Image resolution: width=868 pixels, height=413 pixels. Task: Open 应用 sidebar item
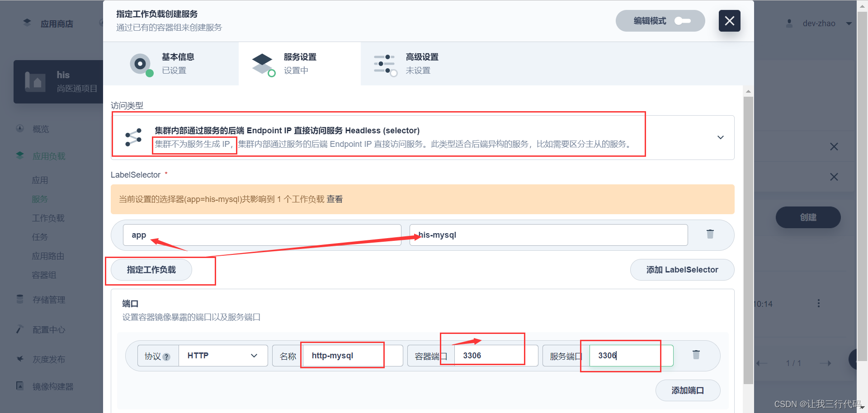(x=40, y=180)
